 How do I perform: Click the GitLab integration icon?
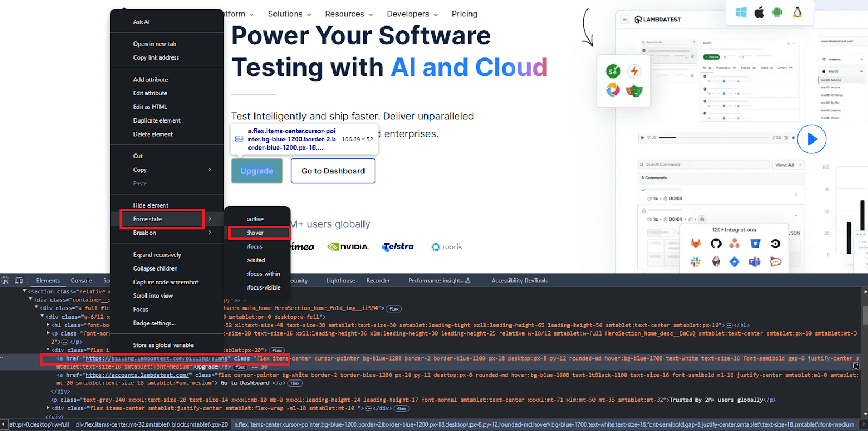(695, 243)
